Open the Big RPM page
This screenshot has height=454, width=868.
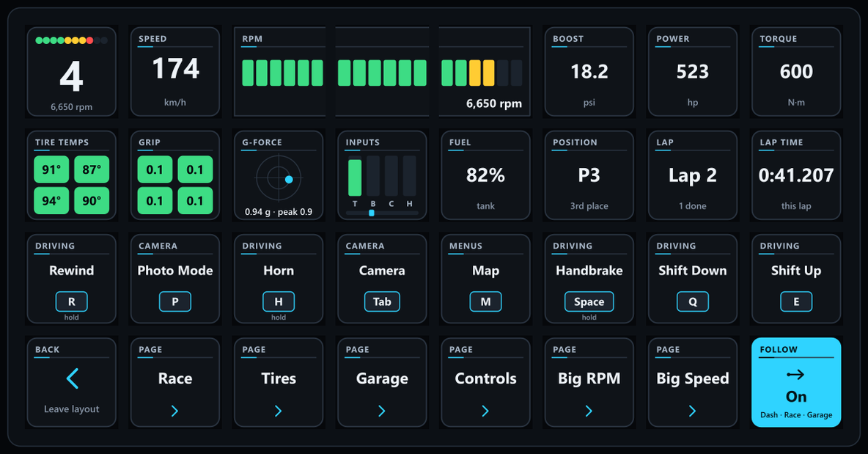(589, 383)
